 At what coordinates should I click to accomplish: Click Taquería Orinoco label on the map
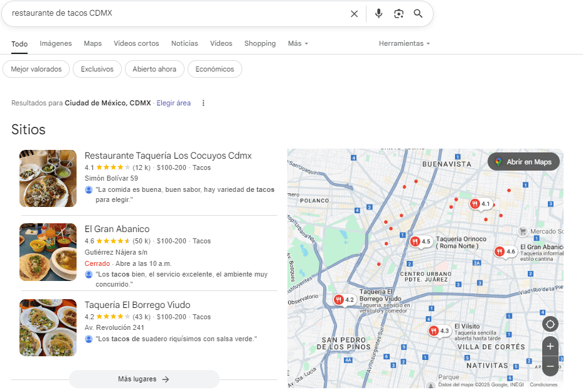(x=461, y=242)
